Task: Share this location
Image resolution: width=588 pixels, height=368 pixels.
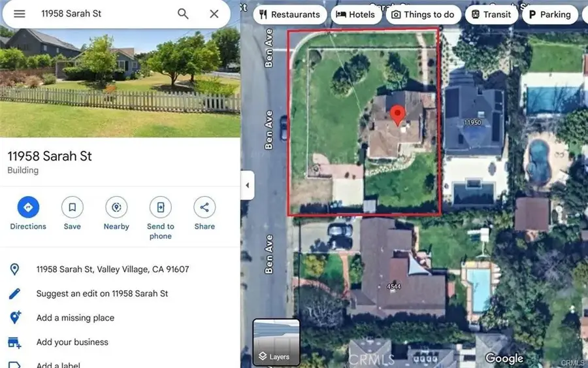Action: click(204, 208)
